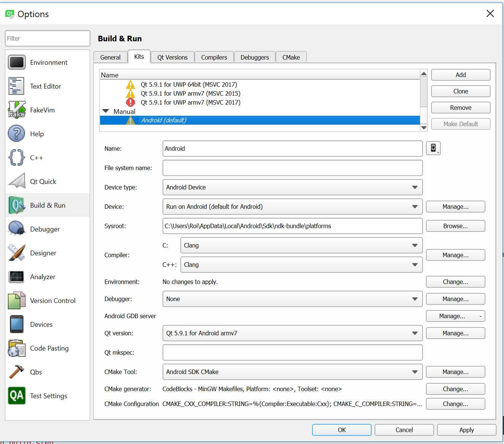Click Manage next to CMake Tool
The height and width of the screenshot is (444, 504).
point(455,372)
